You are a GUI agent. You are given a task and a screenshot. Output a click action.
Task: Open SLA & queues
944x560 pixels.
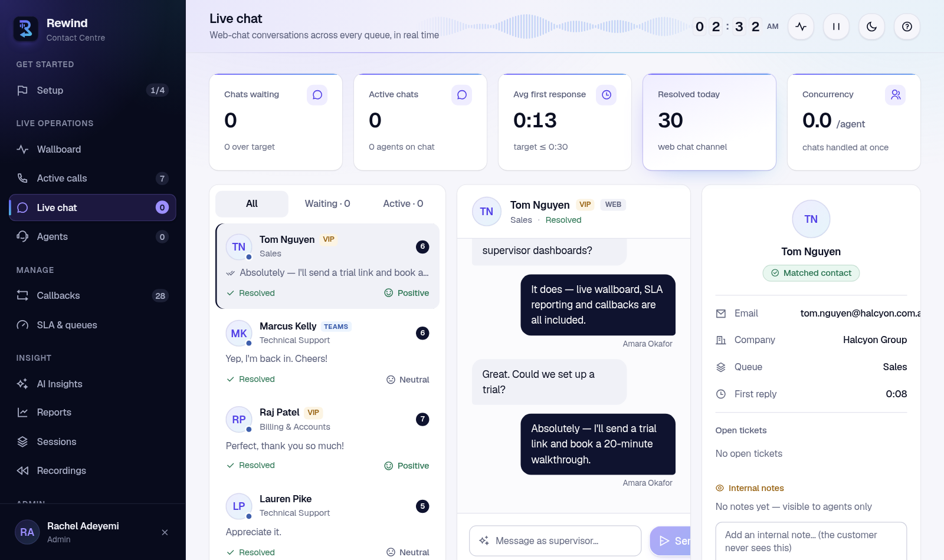tap(93, 325)
